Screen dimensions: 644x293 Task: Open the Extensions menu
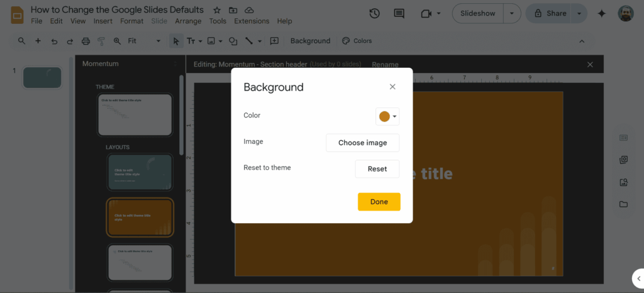click(x=251, y=21)
